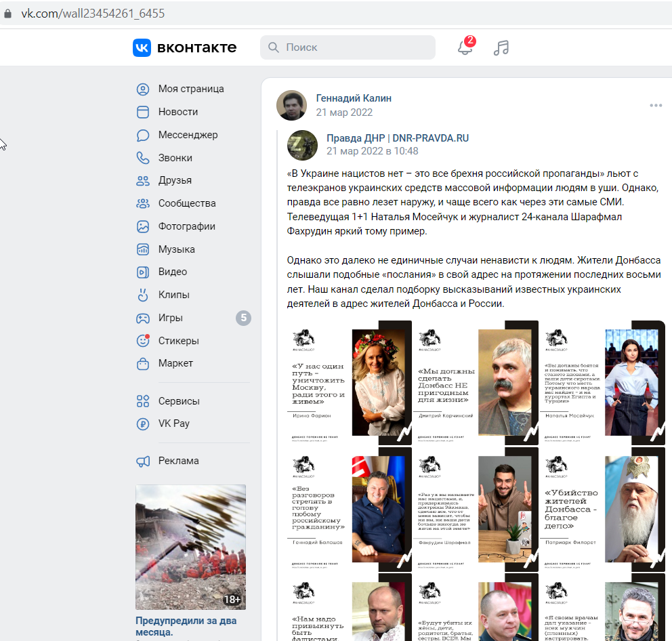Open Игры section label
Screen dimensions: 672x641
pos(171,318)
